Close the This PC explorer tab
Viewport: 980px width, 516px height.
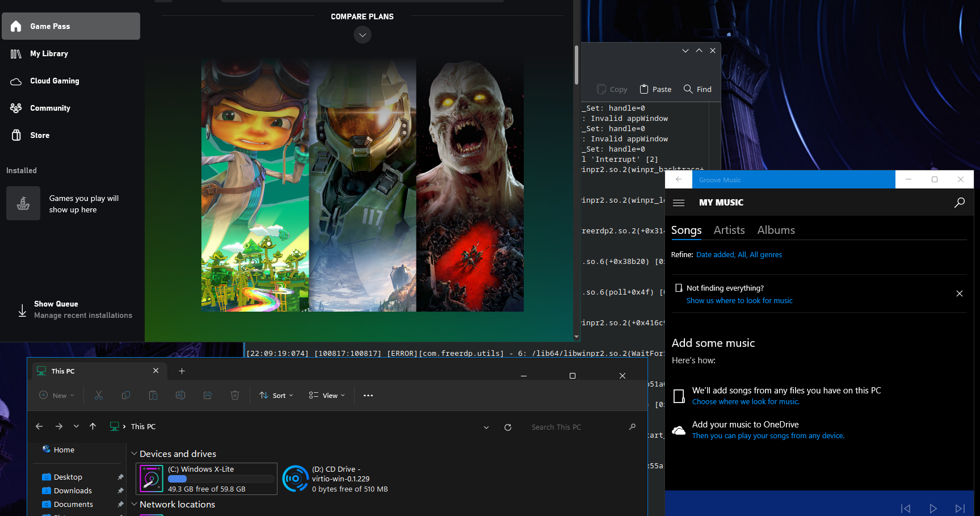click(x=156, y=371)
